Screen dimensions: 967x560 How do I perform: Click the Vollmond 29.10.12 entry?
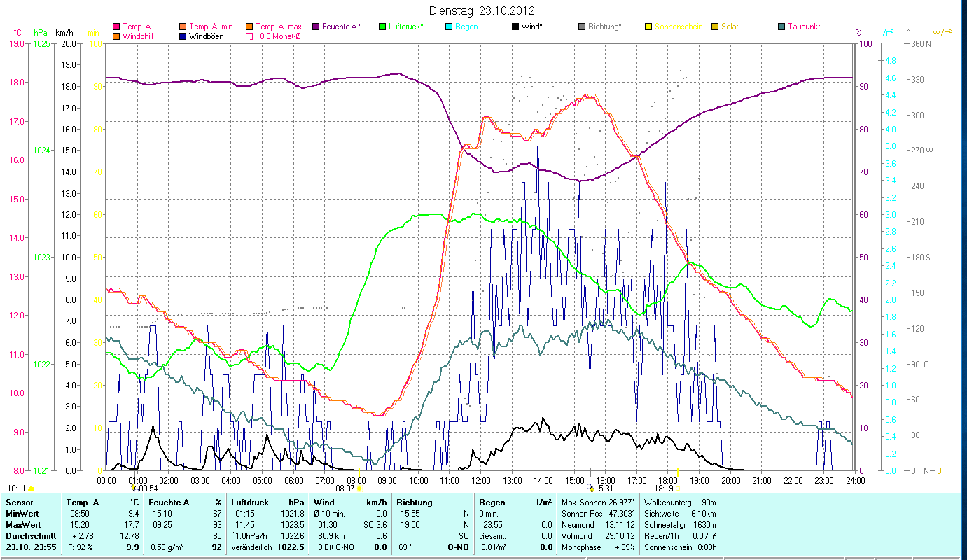pyautogui.click(x=598, y=536)
